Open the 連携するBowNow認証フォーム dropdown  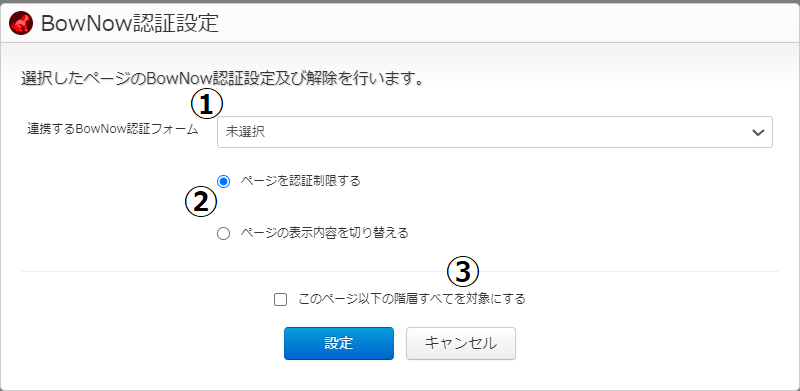[x=494, y=132]
